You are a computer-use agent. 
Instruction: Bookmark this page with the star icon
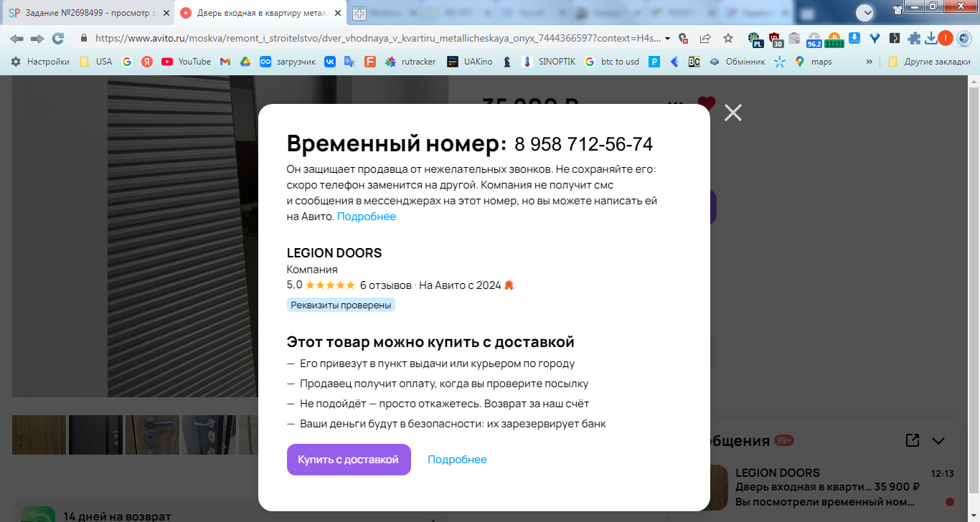728,38
